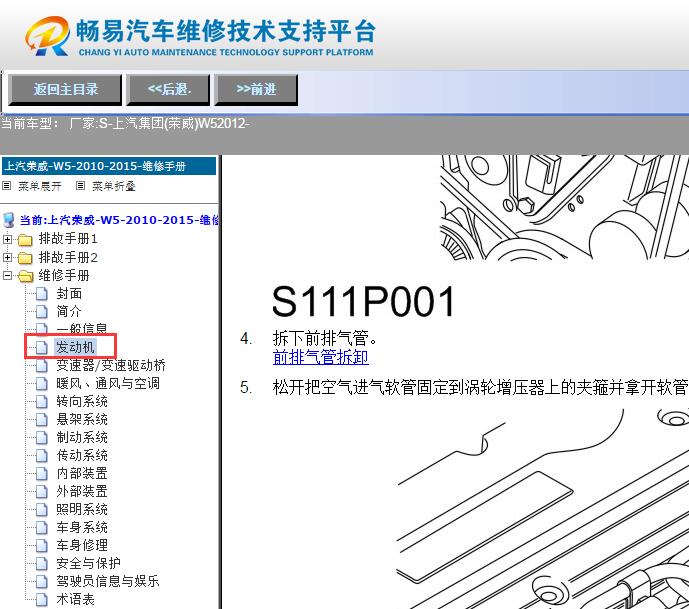Open the 当前:上汽荣威-W5-2010-2015 root link
Screen dimensions: 689x609
coord(119,220)
